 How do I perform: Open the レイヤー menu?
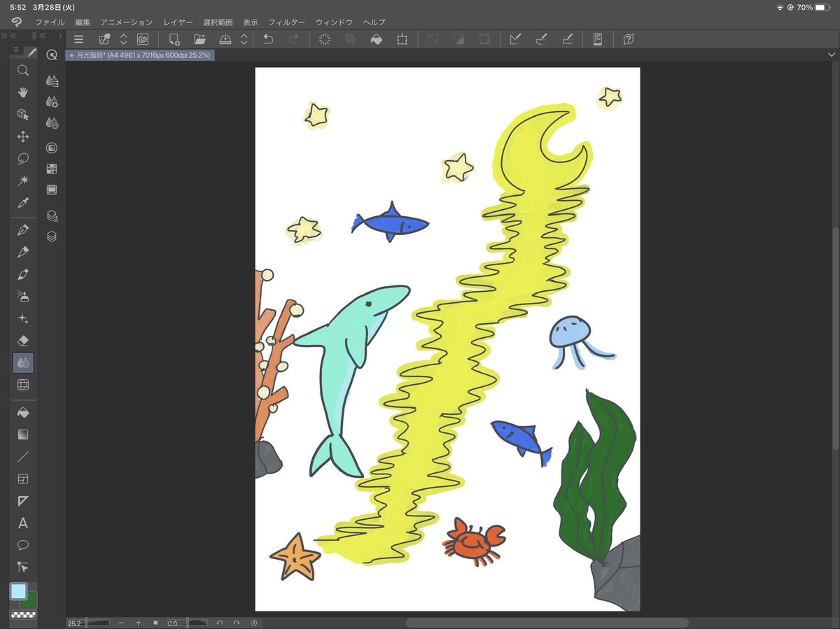point(178,22)
